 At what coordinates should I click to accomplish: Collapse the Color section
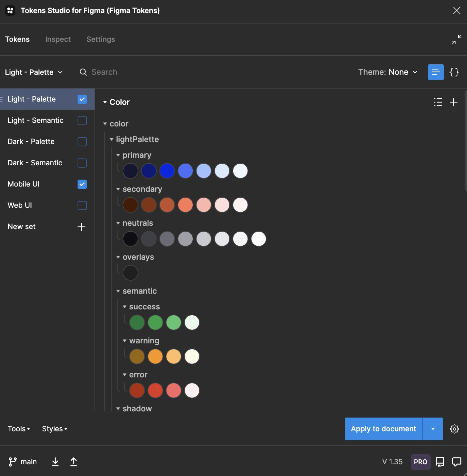[x=105, y=102]
